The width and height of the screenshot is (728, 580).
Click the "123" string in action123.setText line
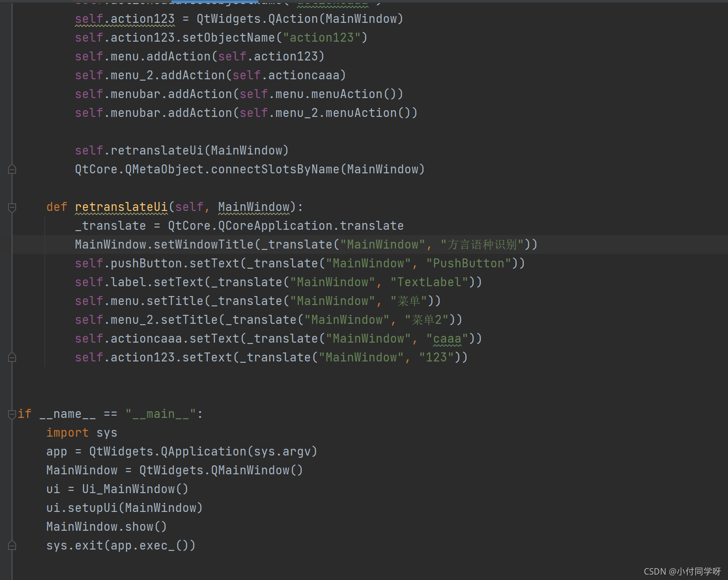click(436, 357)
